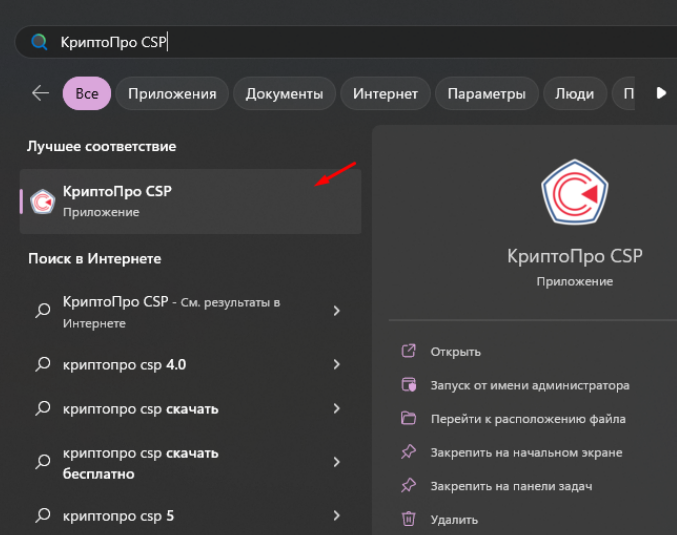Screen dimensions: 678x535
Task: Click the large КриптоПро CSP logo in details pane
Action: click(x=575, y=192)
